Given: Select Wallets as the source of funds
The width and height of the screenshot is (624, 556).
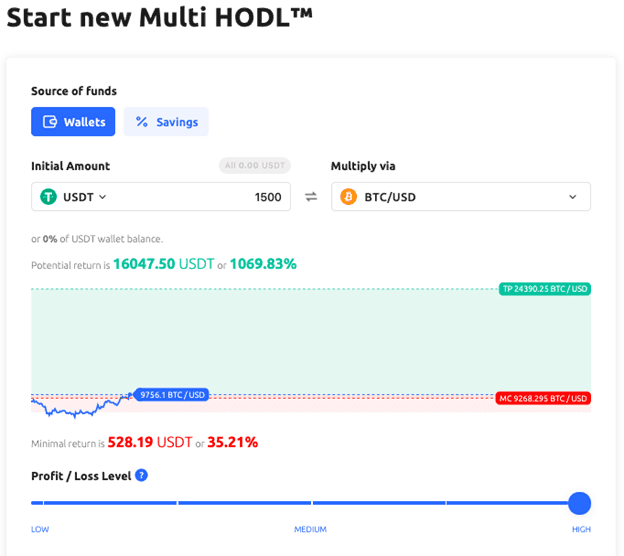Looking at the screenshot, I should [73, 122].
